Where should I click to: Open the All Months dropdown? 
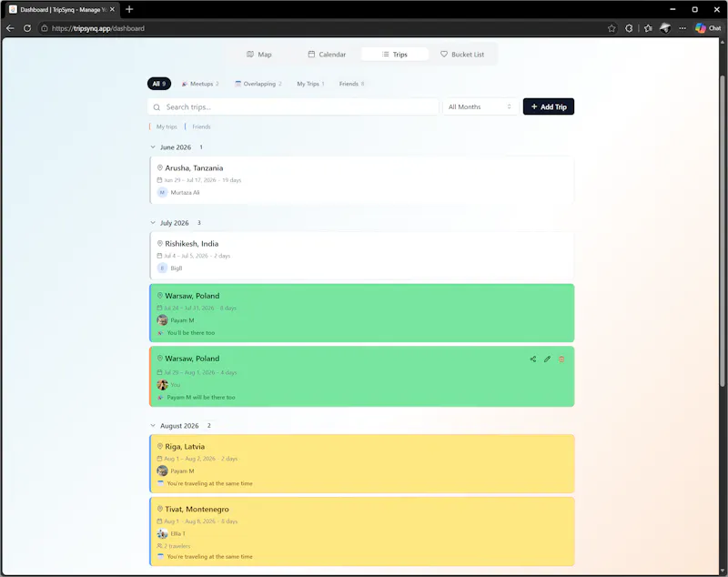tap(480, 106)
